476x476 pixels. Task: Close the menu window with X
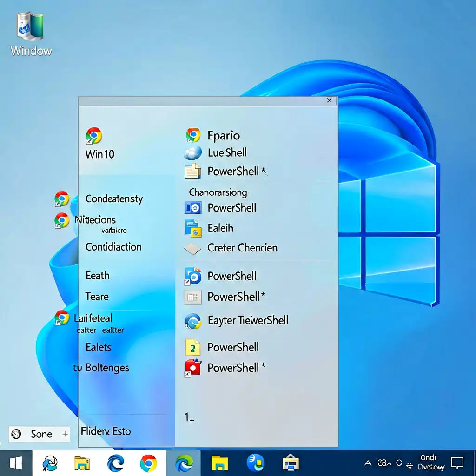pyautogui.click(x=329, y=100)
